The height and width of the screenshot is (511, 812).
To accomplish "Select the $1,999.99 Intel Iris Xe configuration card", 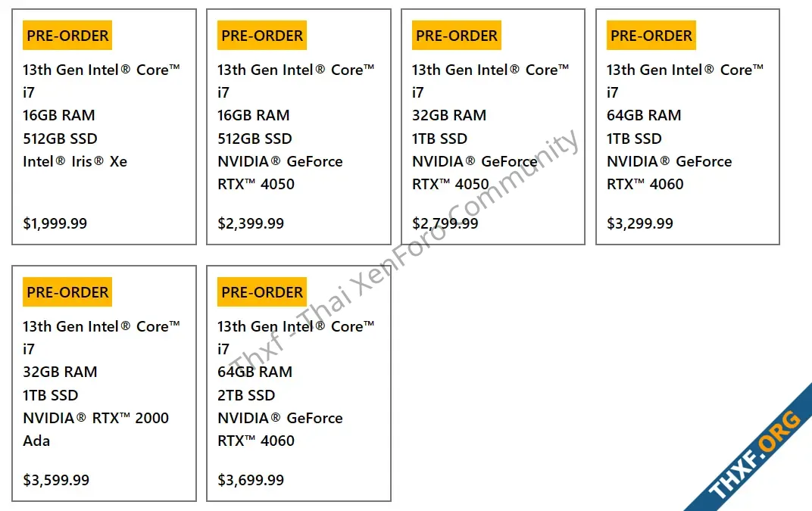I will [x=104, y=126].
